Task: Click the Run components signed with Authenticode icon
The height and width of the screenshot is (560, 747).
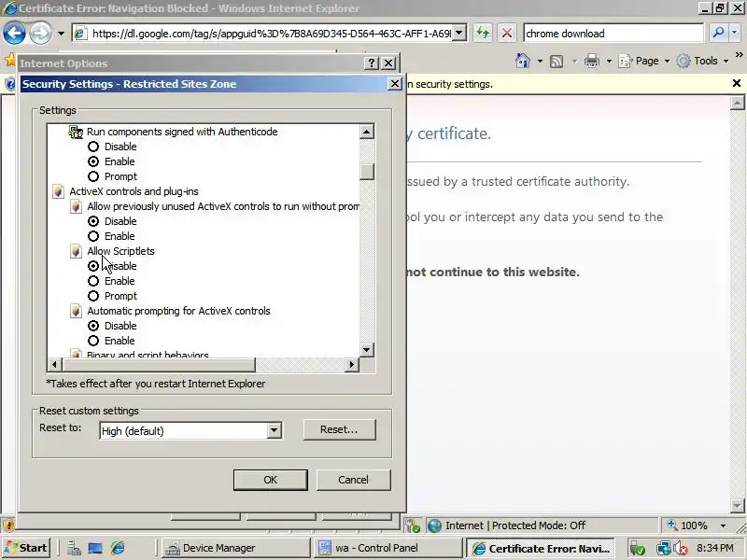Action: 76,132
